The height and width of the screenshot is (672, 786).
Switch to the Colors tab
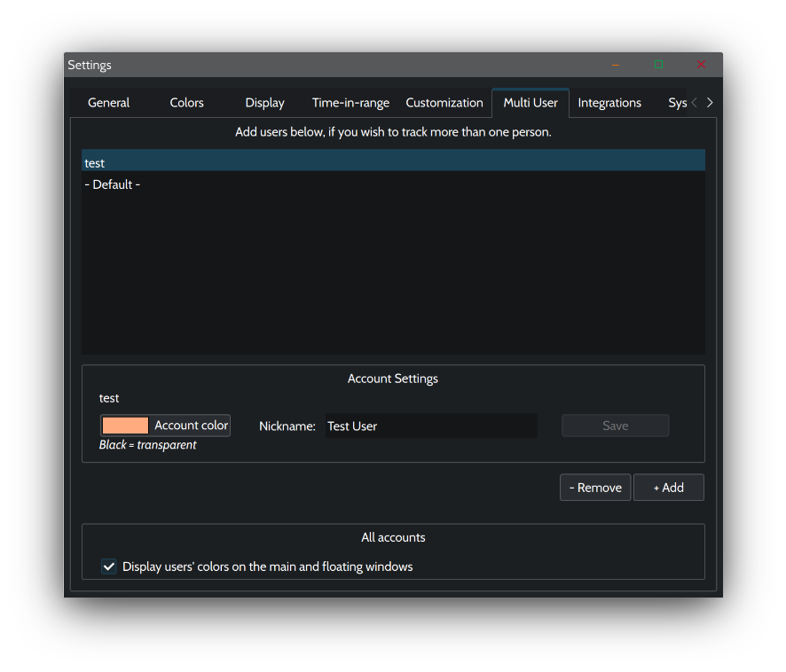186,103
